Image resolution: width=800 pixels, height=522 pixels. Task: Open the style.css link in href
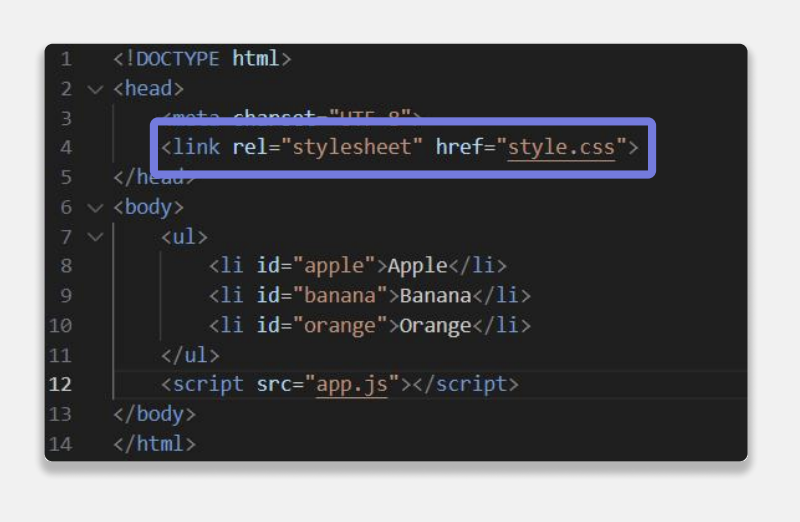click(561, 148)
